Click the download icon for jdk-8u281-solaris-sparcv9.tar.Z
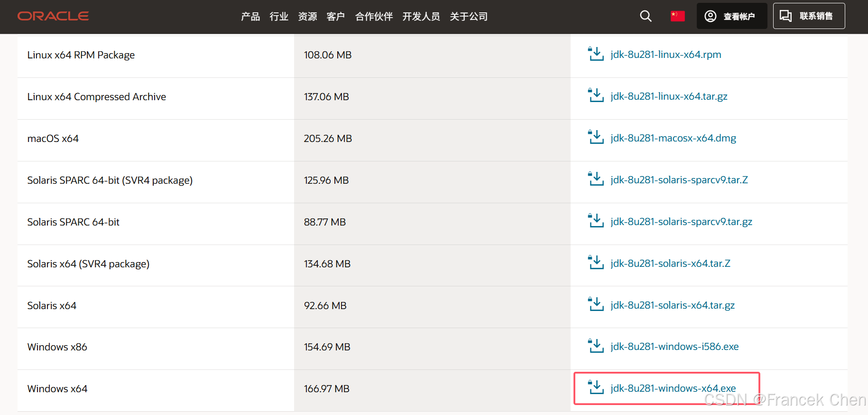Screen dimensions: 868x415 596,179
